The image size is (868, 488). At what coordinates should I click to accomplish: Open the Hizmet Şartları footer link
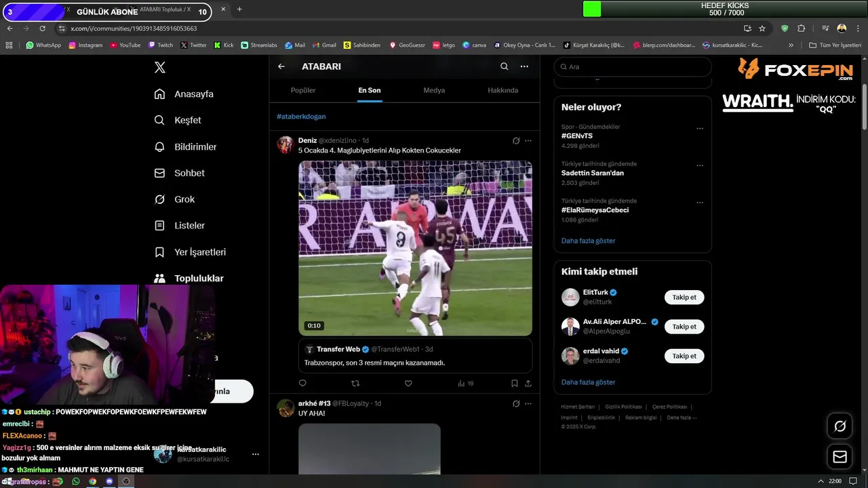[x=578, y=407]
